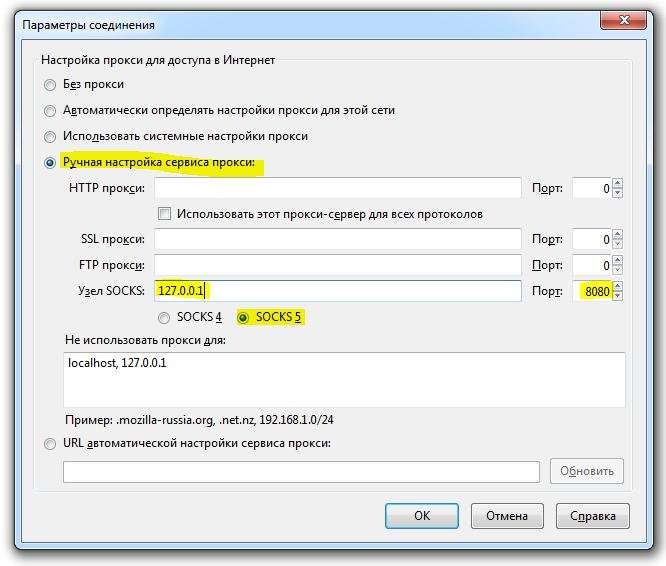Click the Узел SOCKS host field
Screen dimensions: 666x566
[x=338, y=291]
